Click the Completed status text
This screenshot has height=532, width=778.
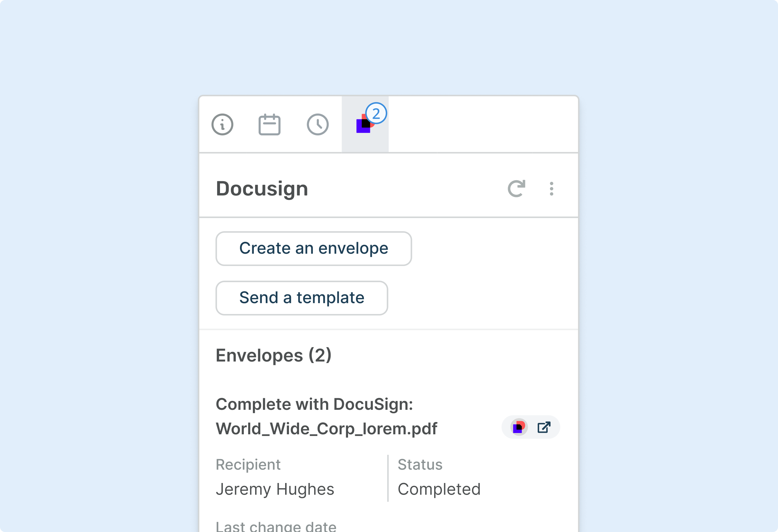pyautogui.click(x=439, y=489)
